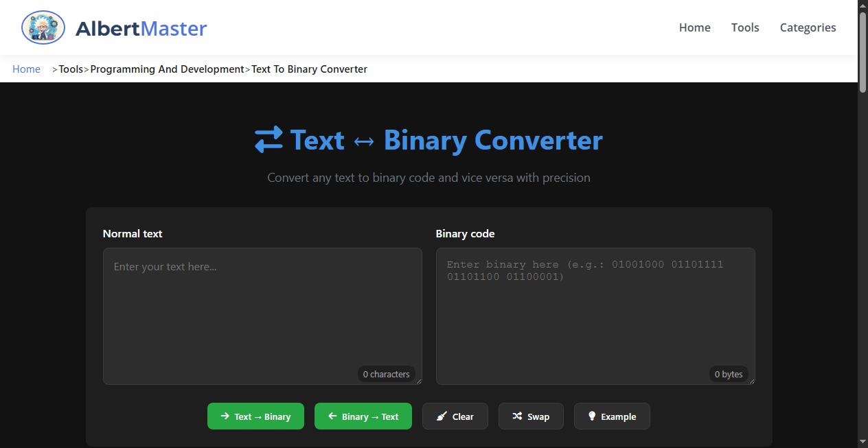Select the swap arrows icon in the page title
Viewport: 868px width, 448px height.
pyautogui.click(x=269, y=139)
